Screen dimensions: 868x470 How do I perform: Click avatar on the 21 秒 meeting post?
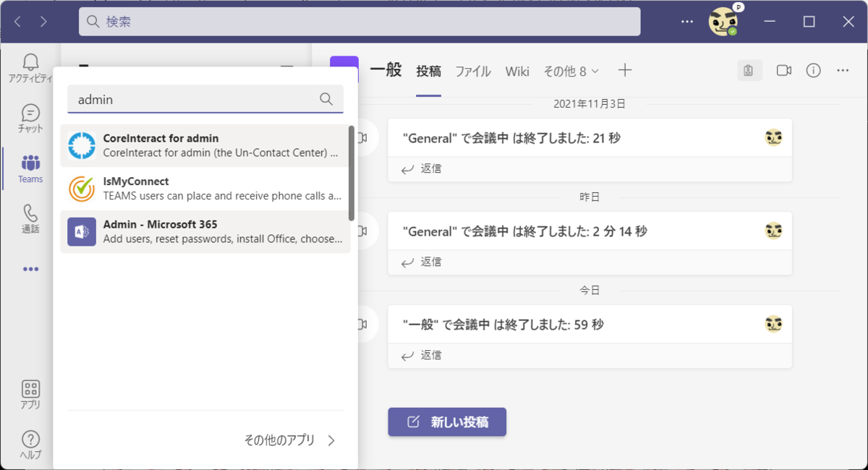pos(773,137)
